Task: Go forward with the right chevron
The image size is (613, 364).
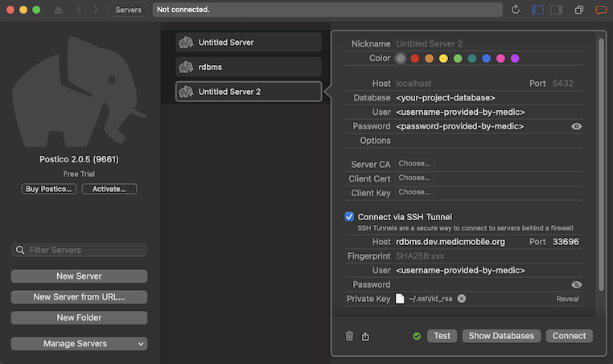Action: tap(96, 10)
